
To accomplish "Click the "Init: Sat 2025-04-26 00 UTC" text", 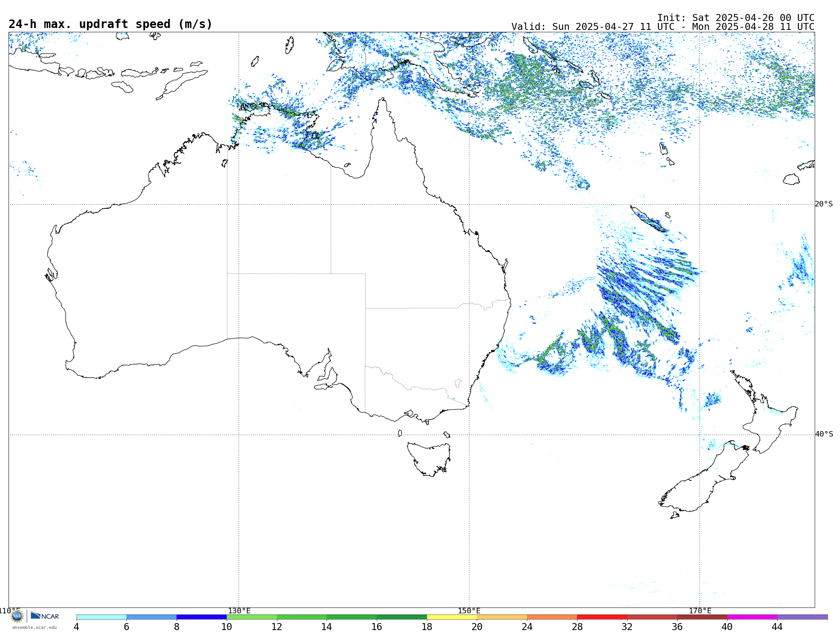I will coord(736,18).
